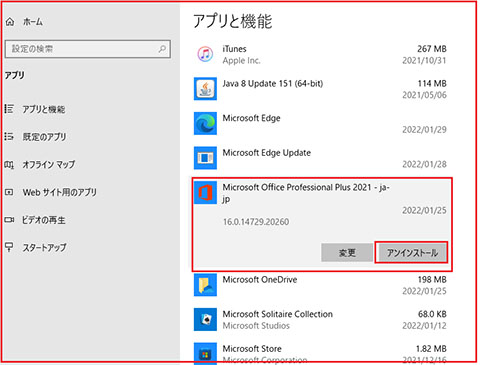Click the アプリと機能 page heading
Viewport: 480px width, 365px height.
233,21
